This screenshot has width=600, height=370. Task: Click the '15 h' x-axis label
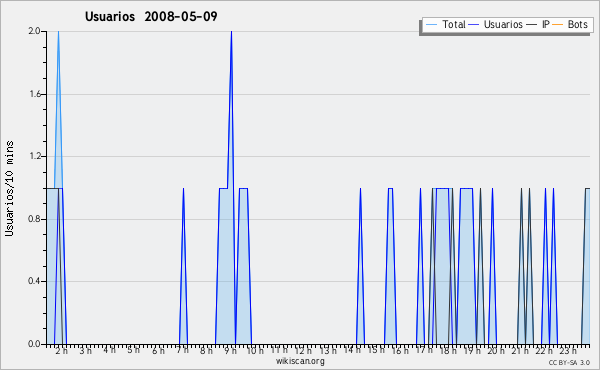(x=376, y=350)
